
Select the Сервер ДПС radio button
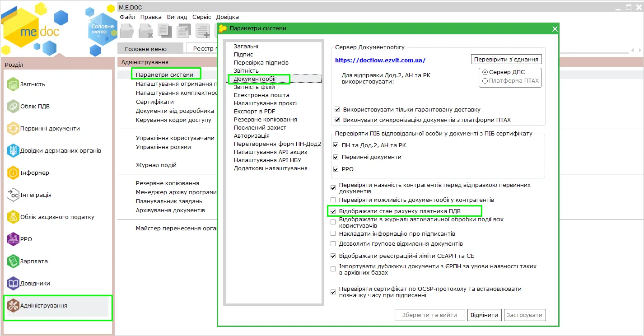[485, 72]
